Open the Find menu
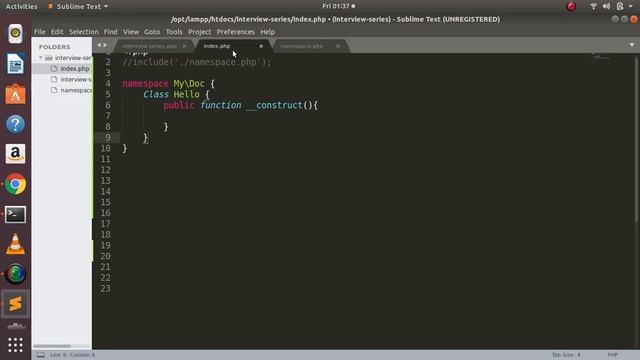The image size is (640, 360). tap(111, 32)
